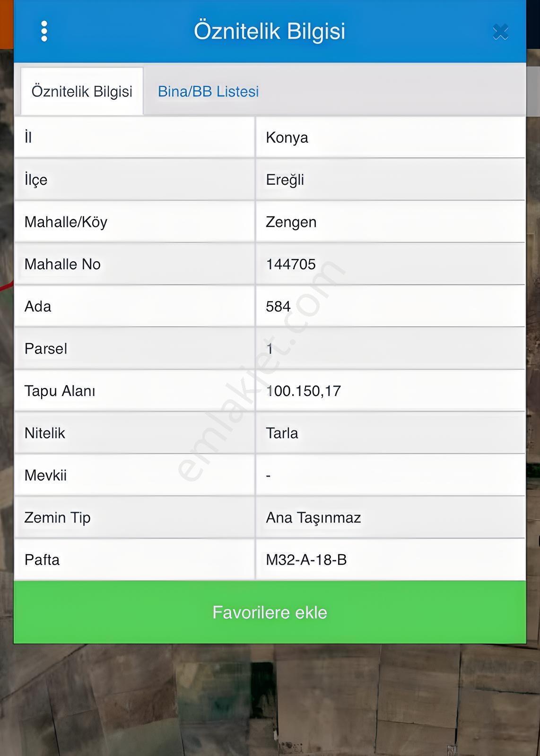The height and width of the screenshot is (756, 540).
Task: Click the Tarla nitelik value
Action: 282,433
